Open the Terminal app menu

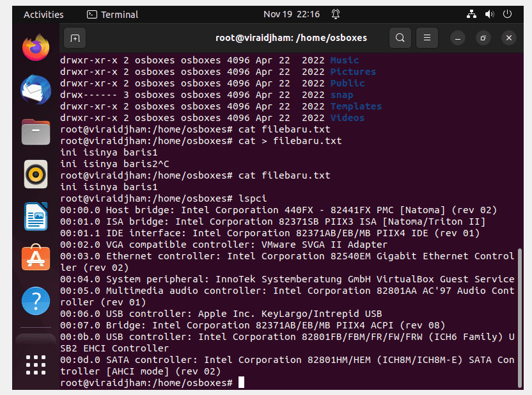pos(113,15)
